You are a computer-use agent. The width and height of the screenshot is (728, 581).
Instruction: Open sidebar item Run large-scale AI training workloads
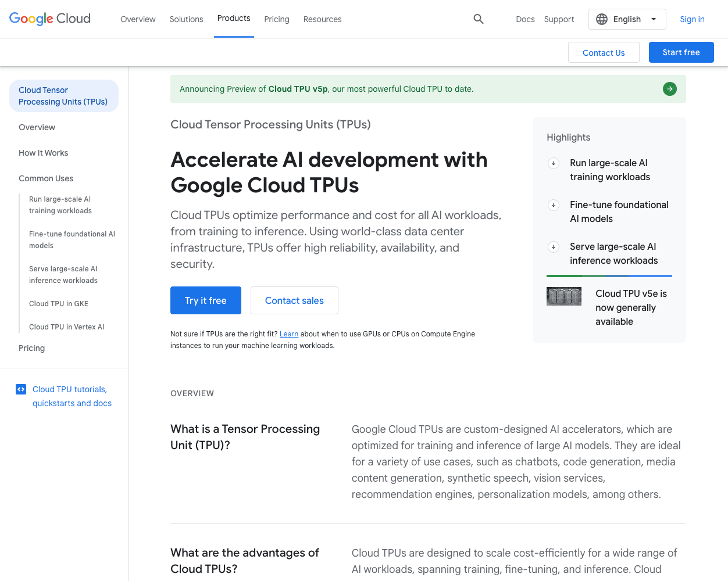point(60,205)
